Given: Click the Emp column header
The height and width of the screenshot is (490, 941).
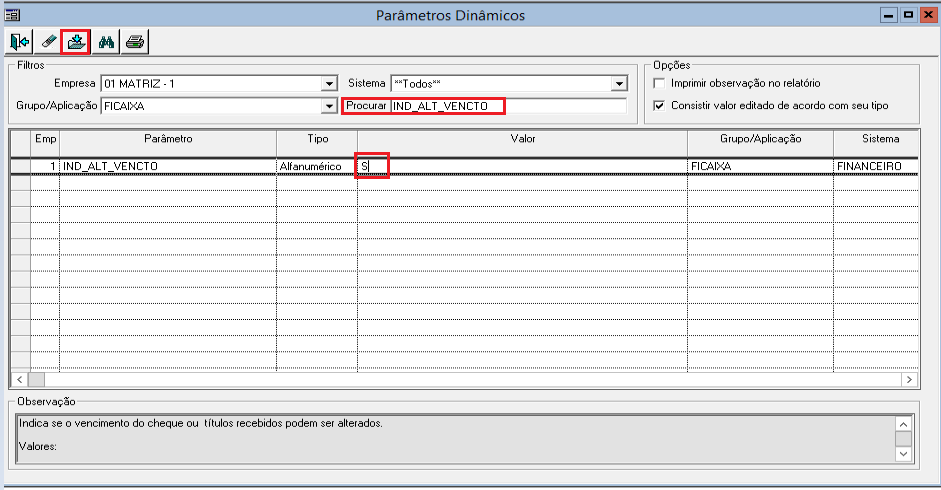Looking at the screenshot, I should click(45, 139).
